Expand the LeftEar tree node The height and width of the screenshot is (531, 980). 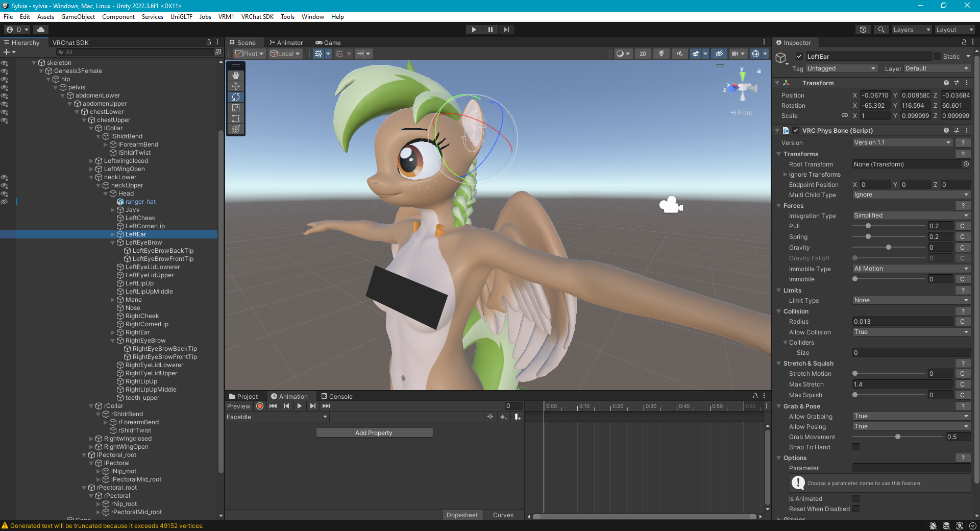(x=113, y=234)
